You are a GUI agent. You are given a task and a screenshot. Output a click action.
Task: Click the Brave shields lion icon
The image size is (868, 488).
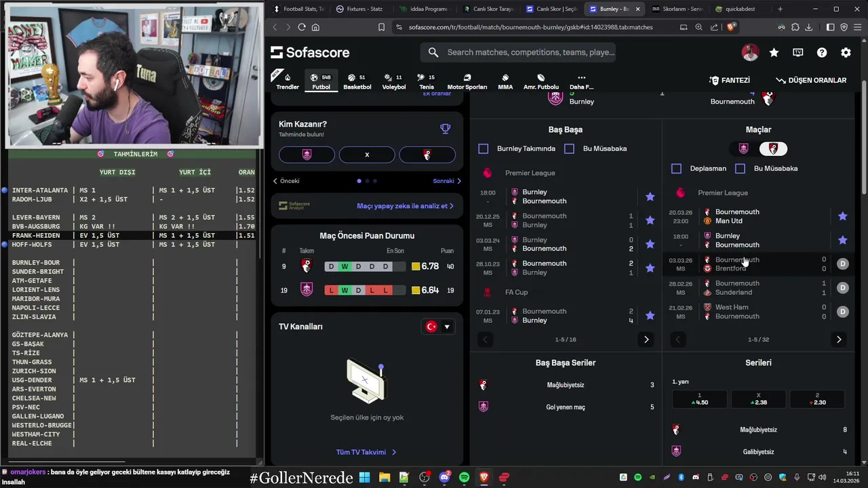pyautogui.click(x=731, y=27)
